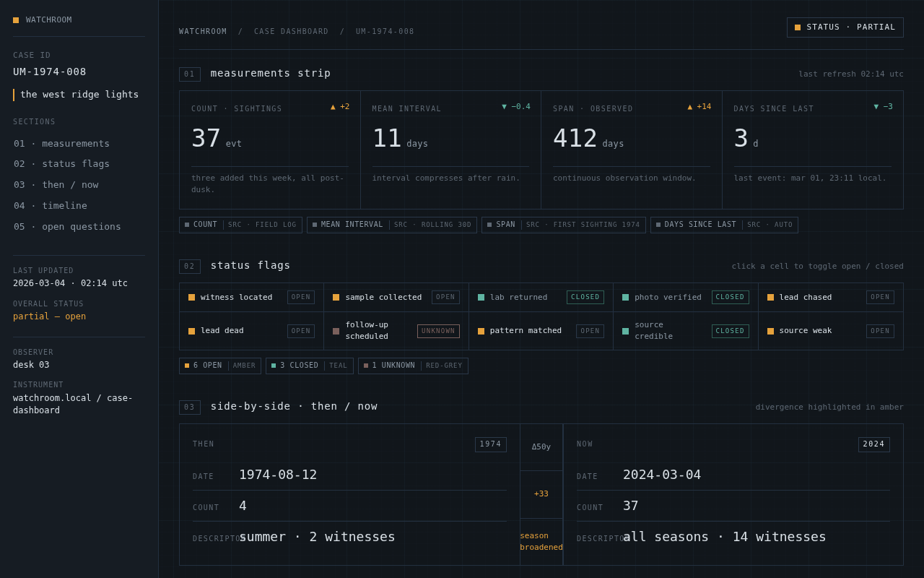Viewport: 924px width, 578px height.
Task: Toggle the pattern matched flag
Action: (x=541, y=331)
